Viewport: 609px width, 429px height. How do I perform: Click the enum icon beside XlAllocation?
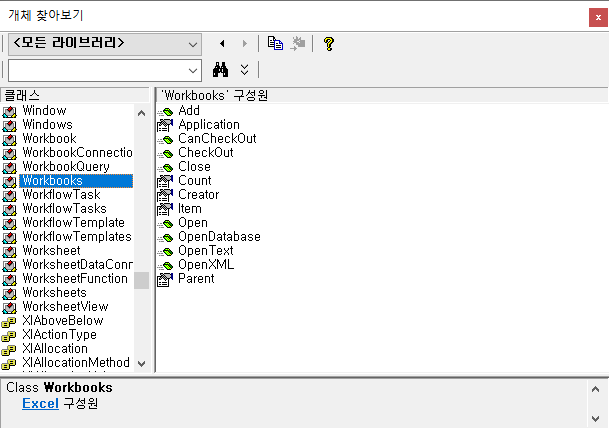tap(9, 349)
